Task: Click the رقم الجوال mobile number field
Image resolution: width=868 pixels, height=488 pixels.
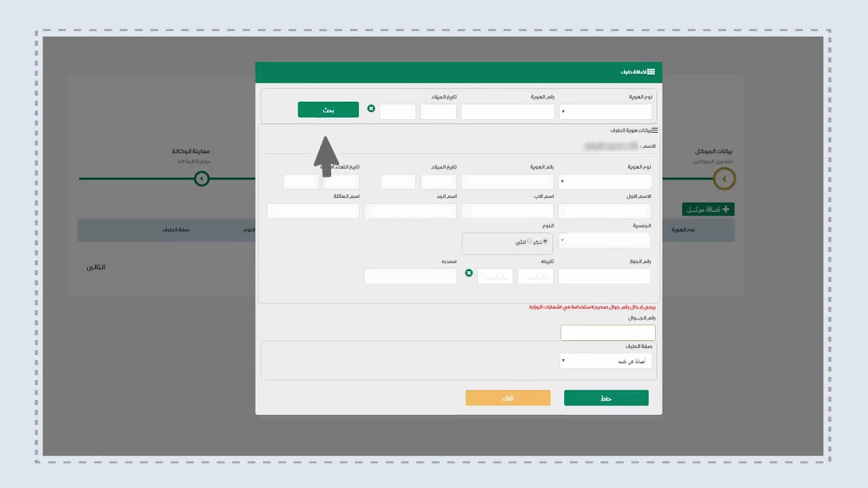Action: pyautogui.click(x=608, y=333)
